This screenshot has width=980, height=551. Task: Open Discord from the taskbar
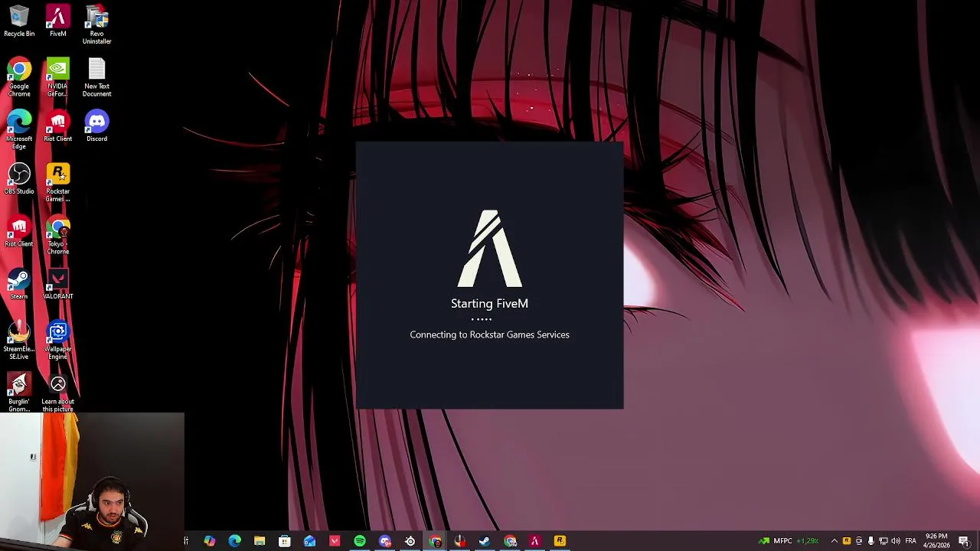[385, 541]
